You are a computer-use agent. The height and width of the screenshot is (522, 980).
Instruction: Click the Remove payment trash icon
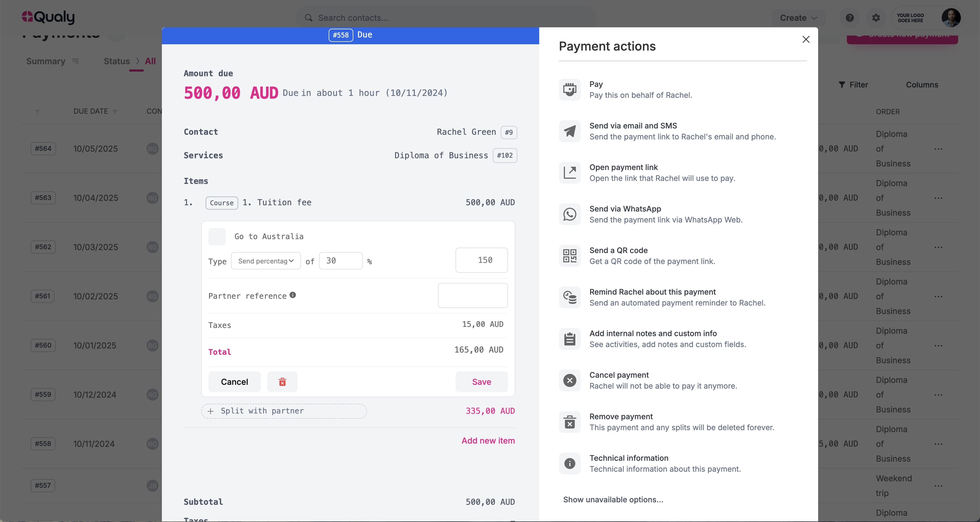pyautogui.click(x=570, y=422)
